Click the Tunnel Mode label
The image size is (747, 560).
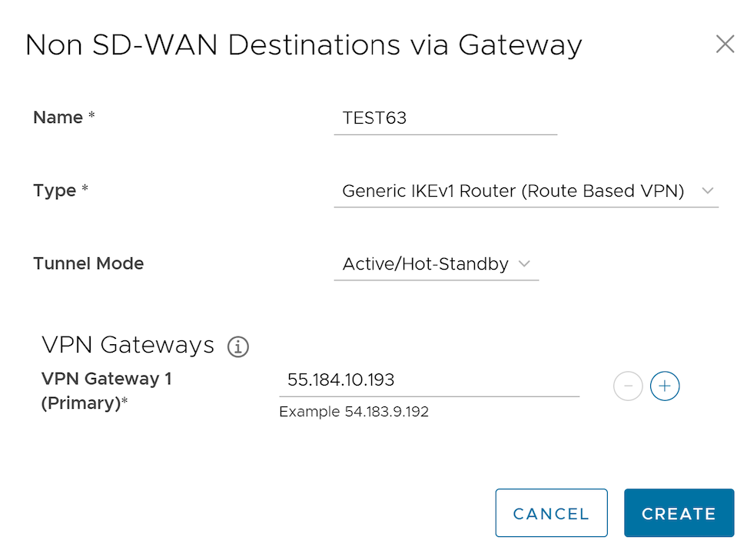(88, 263)
